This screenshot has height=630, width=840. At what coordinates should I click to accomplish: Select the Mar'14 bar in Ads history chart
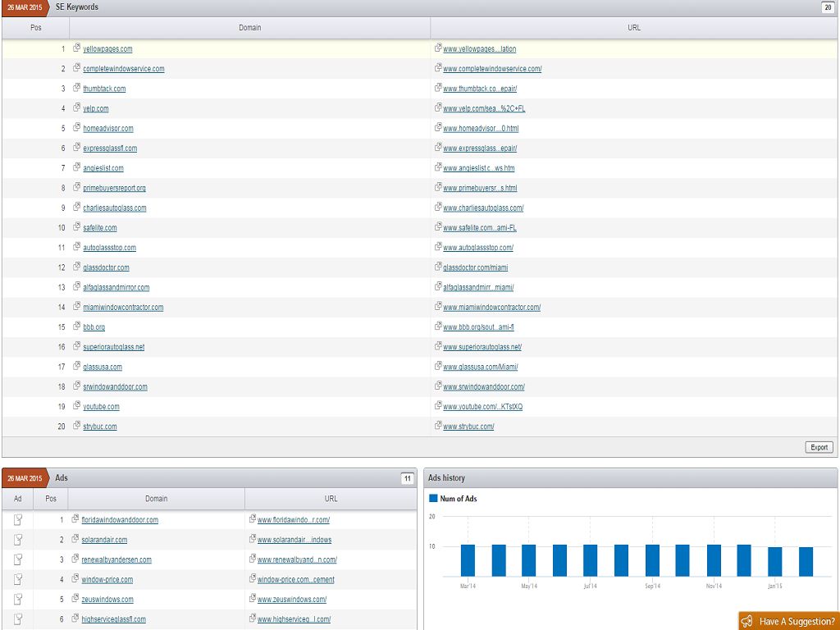(x=468, y=560)
